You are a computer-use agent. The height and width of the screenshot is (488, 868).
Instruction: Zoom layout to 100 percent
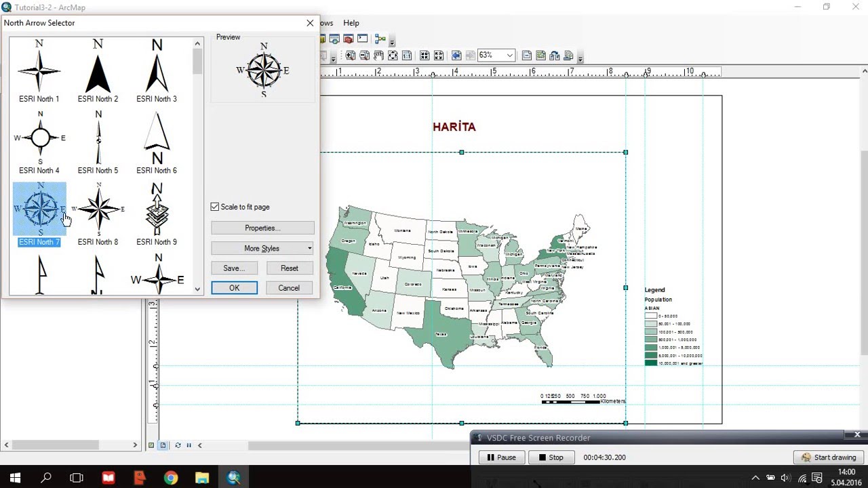point(407,56)
